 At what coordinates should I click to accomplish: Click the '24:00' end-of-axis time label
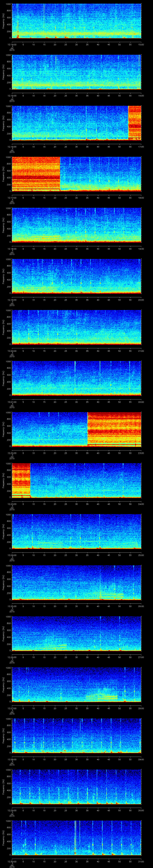(141, 504)
